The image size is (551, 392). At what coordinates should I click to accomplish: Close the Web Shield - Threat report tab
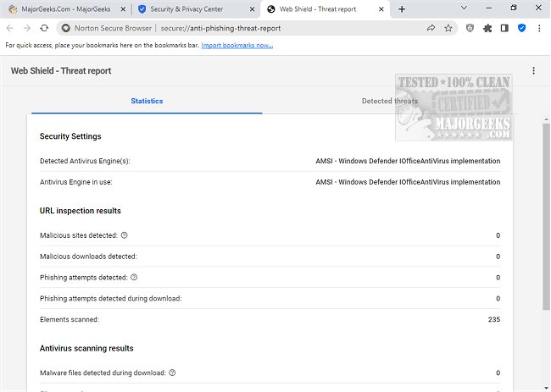point(381,9)
